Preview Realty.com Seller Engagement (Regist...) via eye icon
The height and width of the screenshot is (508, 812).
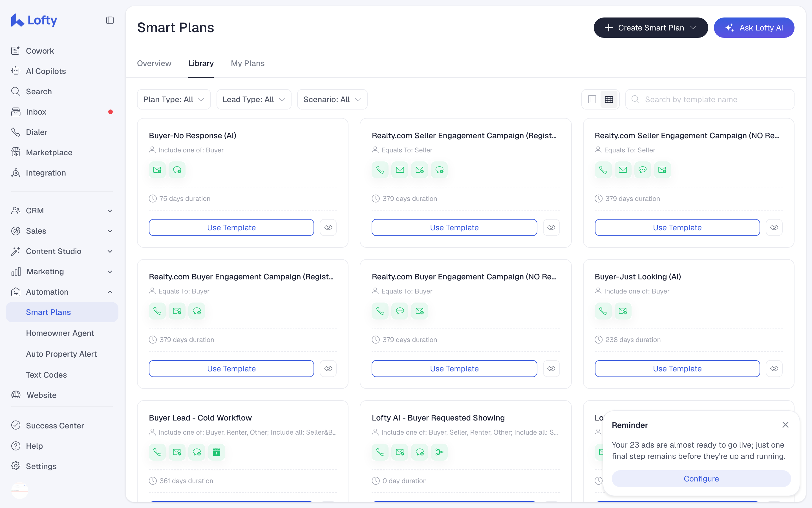click(551, 227)
